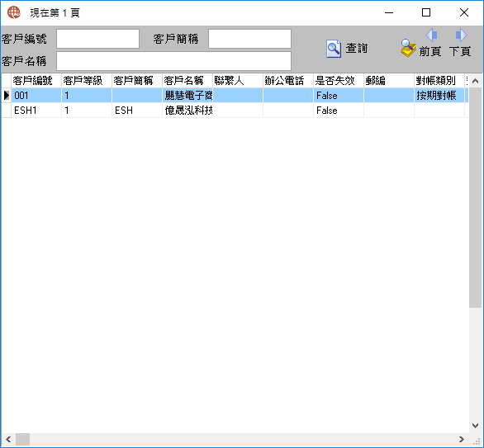Click the blue left arrow icon for previous page
Image resolution: width=484 pixels, height=448 pixels.
pos(431,35)
